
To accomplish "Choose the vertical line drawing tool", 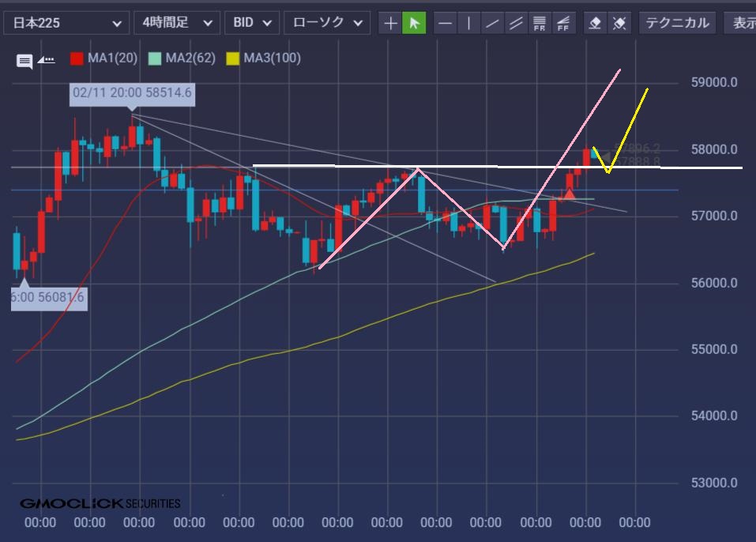I will [x=469, y=23].
